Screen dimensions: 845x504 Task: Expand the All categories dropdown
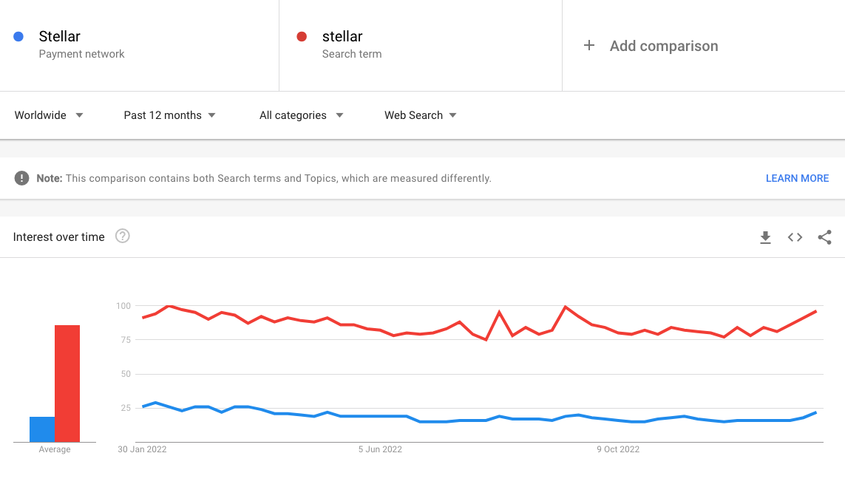[x=301, y=115]
